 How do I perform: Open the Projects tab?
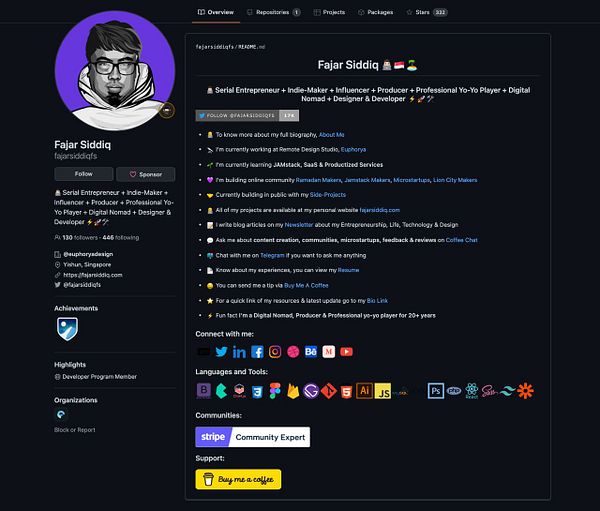329,12
